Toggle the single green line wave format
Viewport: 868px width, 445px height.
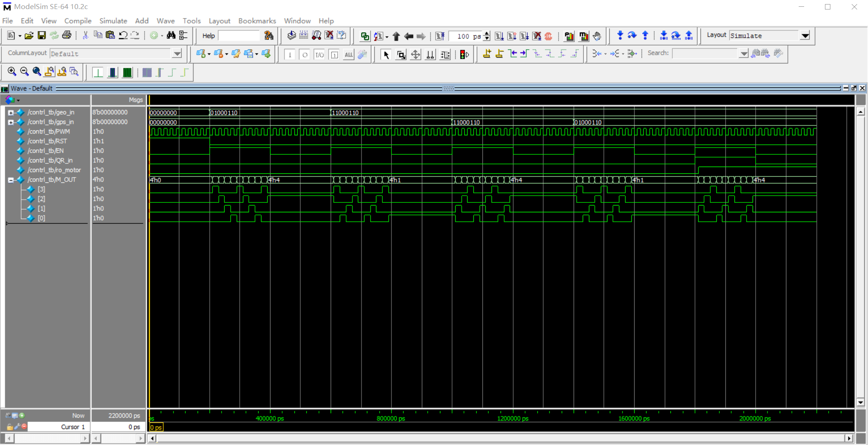coord(98,72)
